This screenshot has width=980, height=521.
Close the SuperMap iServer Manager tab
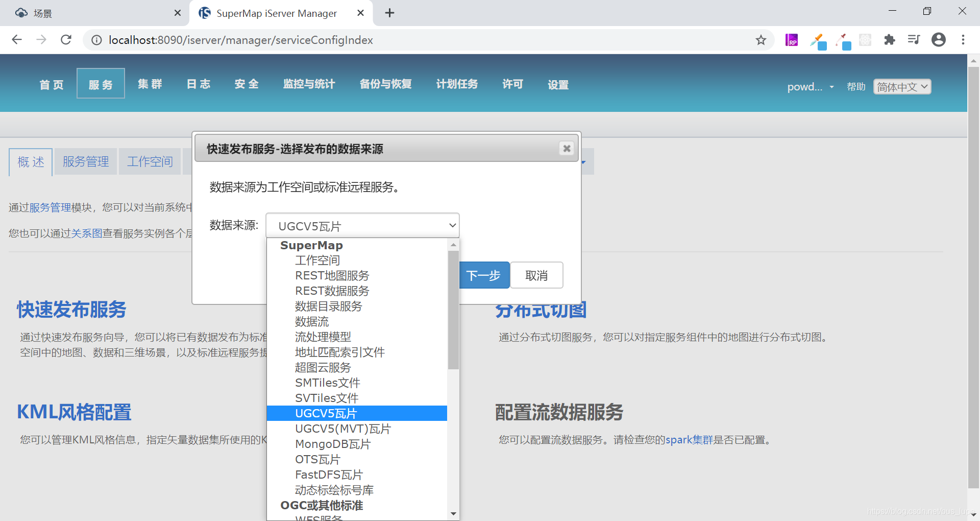click(x=360, y=13)
